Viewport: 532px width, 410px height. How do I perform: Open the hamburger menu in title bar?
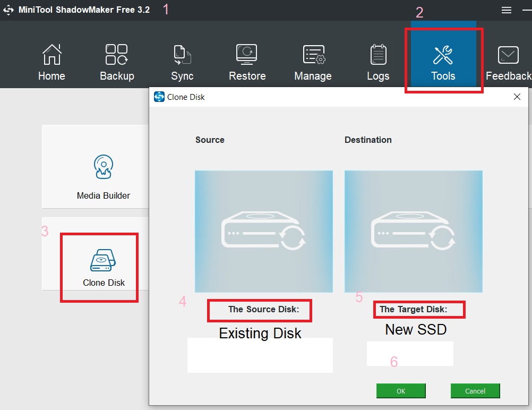(x=506, y=10)
